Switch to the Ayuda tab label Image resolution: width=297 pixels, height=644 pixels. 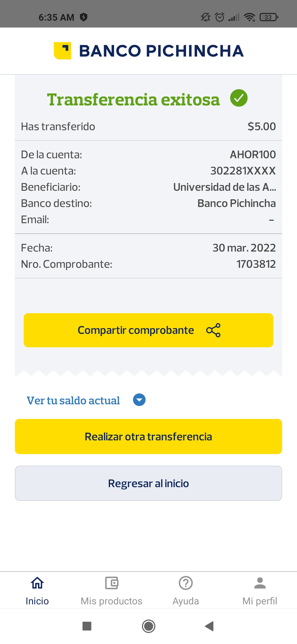tap(186, 601)
